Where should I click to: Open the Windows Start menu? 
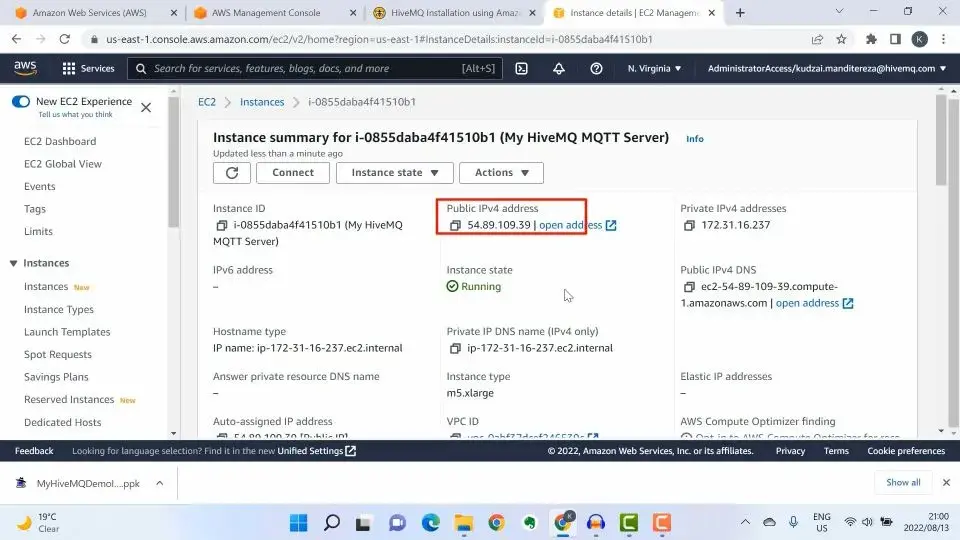coord(299,523)
